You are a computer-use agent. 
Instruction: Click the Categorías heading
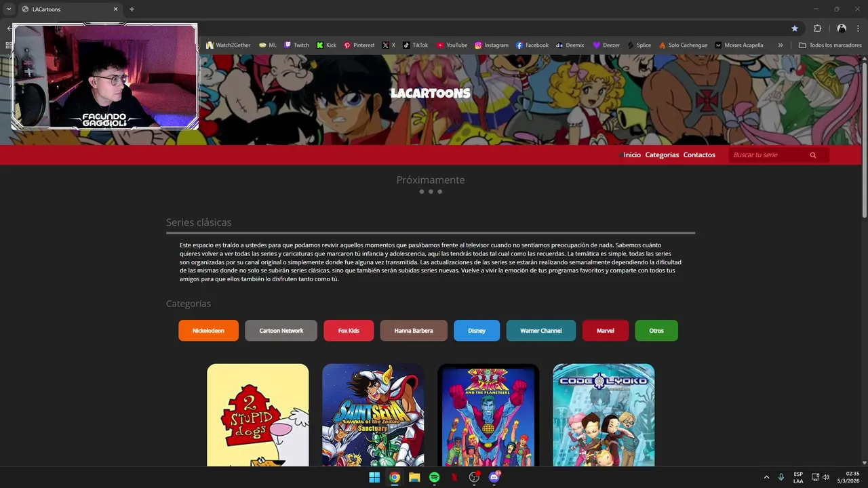(189, 304)
